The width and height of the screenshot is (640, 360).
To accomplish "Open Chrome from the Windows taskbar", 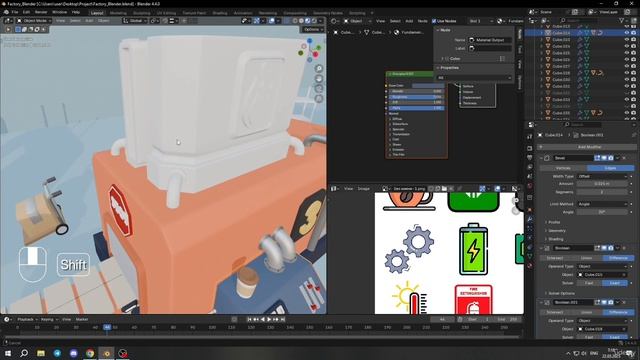I will click(x=90, y=353).
